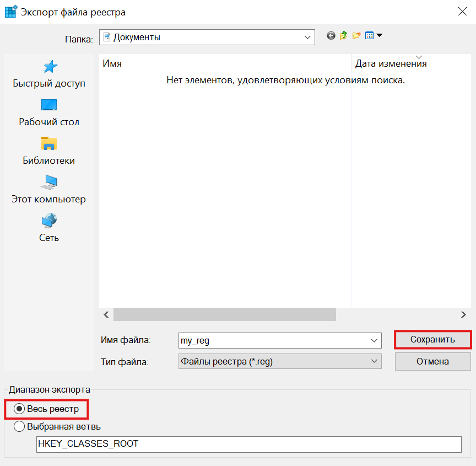Sort by the Имя column header
Image resolution: width=476 pixels, height=466 pixels.
click(x=220, y=63)
